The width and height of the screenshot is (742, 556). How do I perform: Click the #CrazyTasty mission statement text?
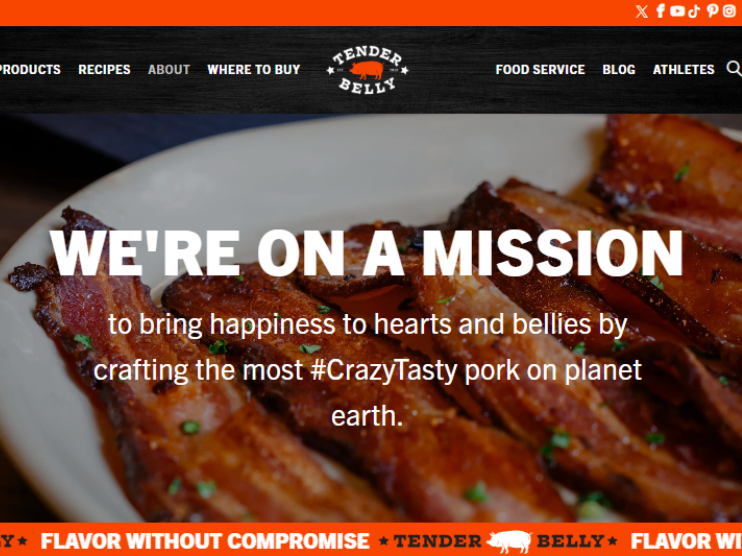click(367, 370)
